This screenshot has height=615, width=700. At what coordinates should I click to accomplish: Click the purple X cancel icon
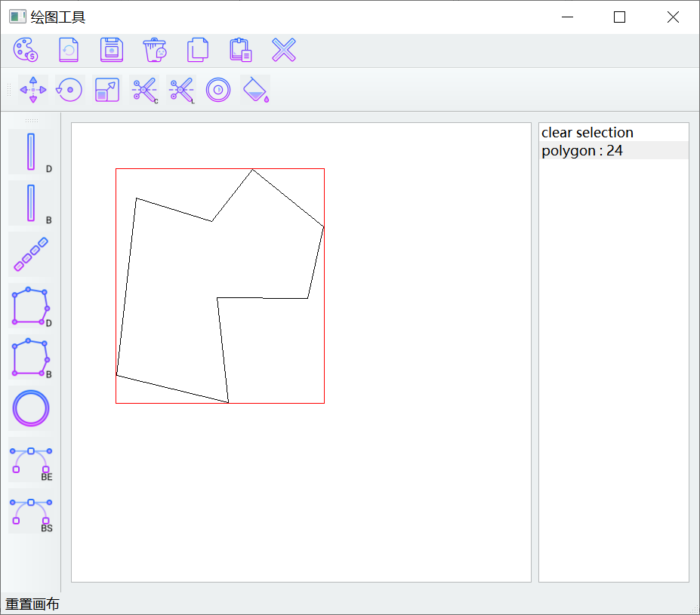point(284,50)
